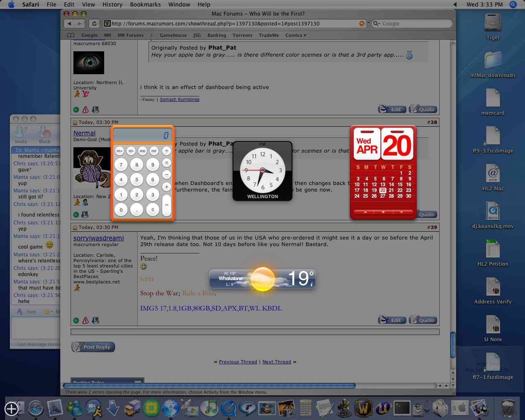The height and width of the screenshot is (420, 525).
Task: Click the c clear key on calculator
Action: pyautogui.click(x=153, y=210)
